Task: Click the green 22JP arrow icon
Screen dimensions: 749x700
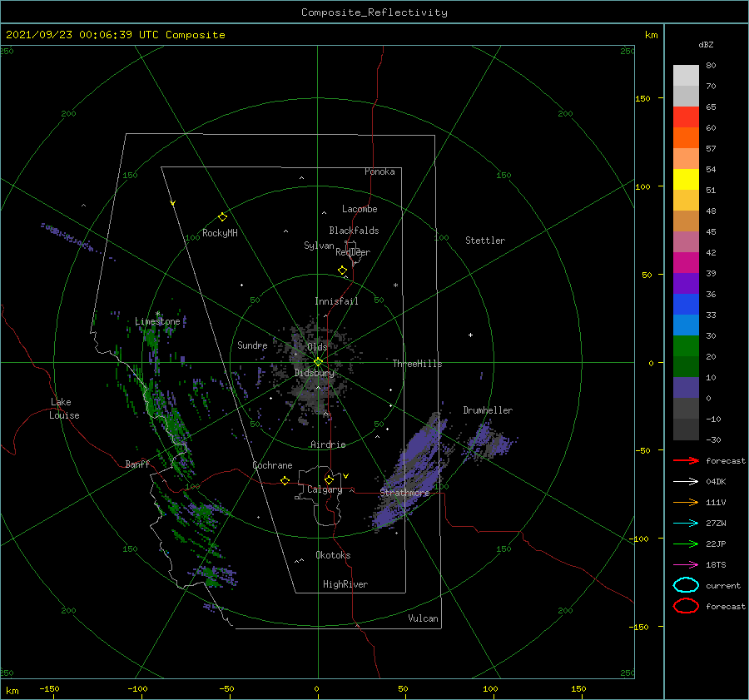Action: point(686,544)
